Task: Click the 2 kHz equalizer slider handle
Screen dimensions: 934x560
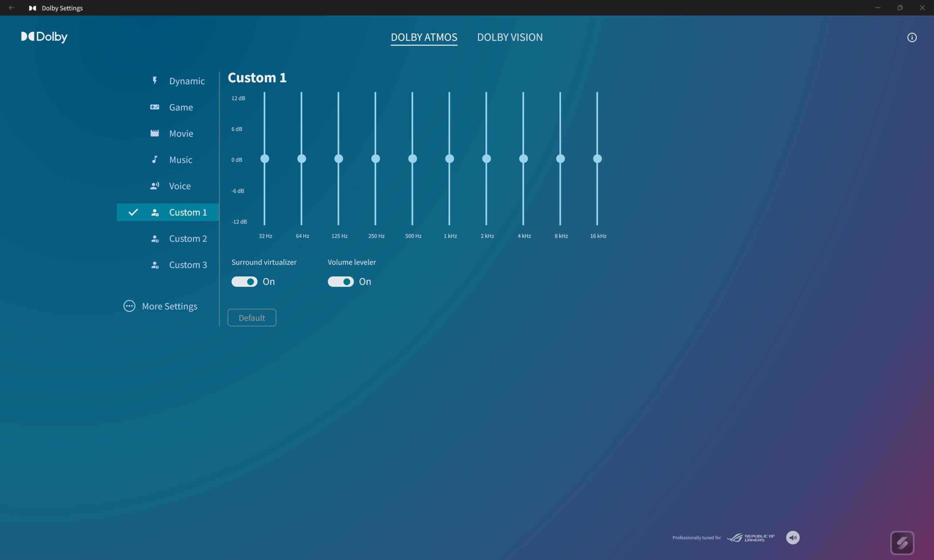Action: tap(487, 159)
